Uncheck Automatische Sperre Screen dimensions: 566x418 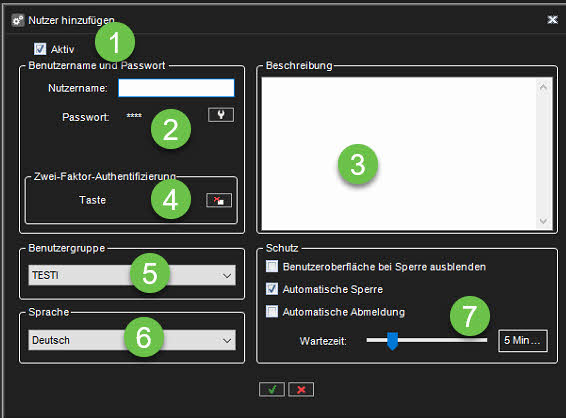[272, 289]
